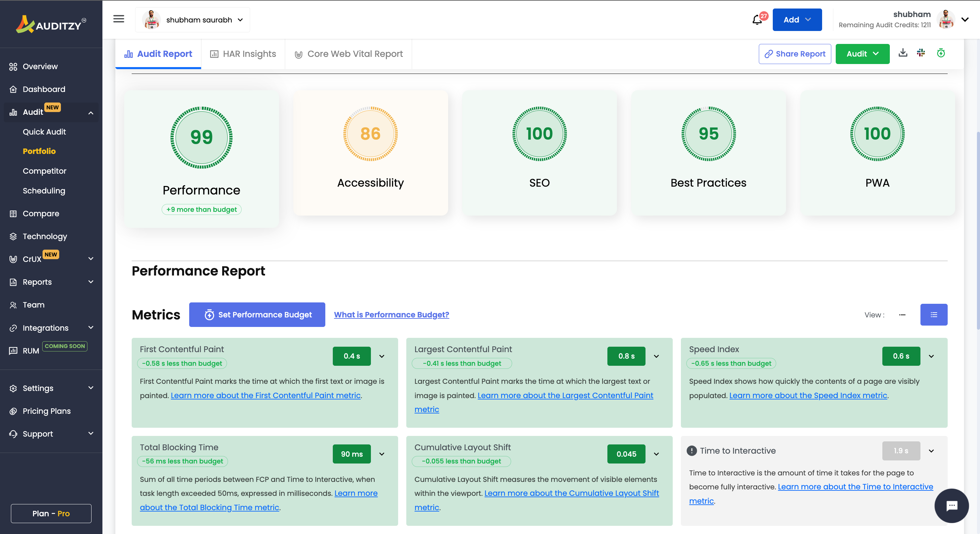Click the Settings gear icon in sidebar
The width and height of the screenshot is (980, 534).
pyautogui.click(x=13, y=389)
